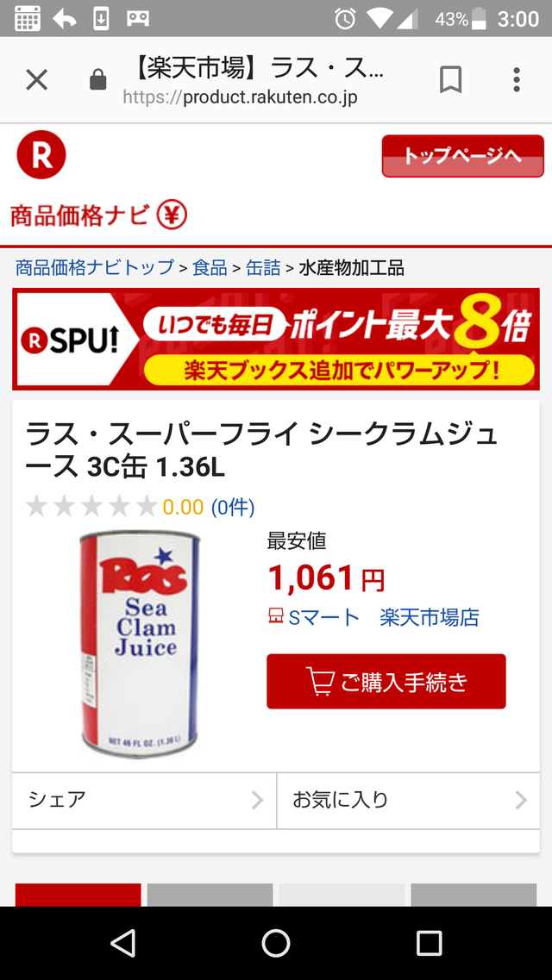
Task: Open the recent apps square button
Action: point(429,942)
